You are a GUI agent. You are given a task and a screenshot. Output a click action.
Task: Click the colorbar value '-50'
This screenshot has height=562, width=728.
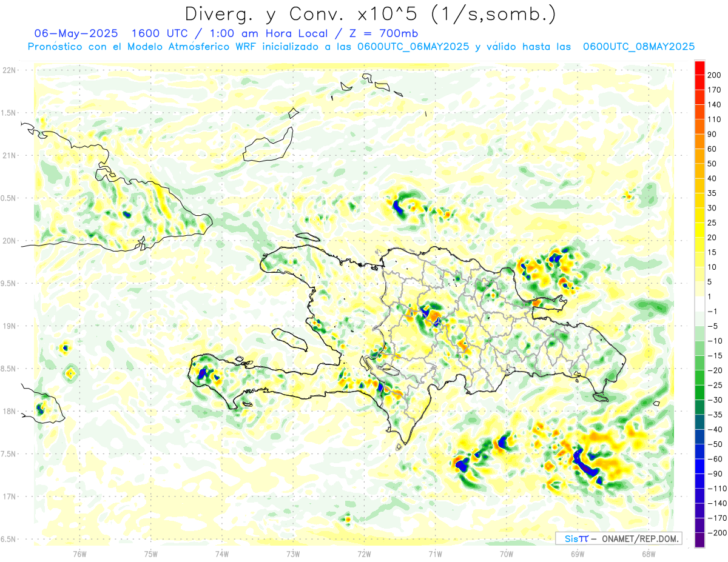714,444
